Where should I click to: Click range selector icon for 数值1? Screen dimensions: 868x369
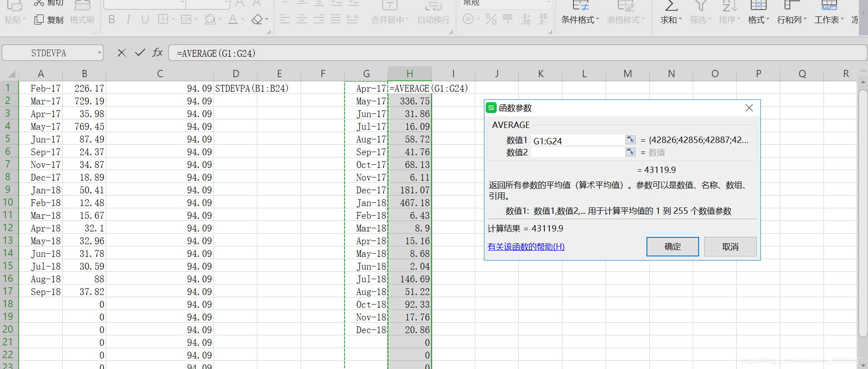(x=631, y=140)
